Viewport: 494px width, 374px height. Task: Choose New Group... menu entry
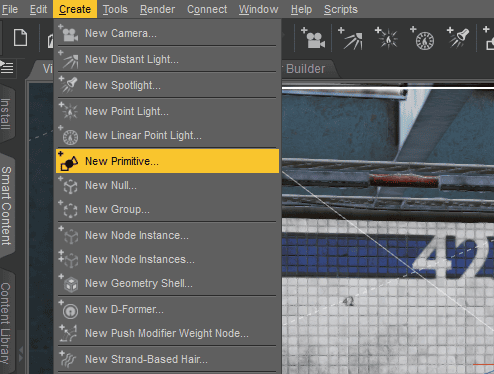[x=167, y=209]
